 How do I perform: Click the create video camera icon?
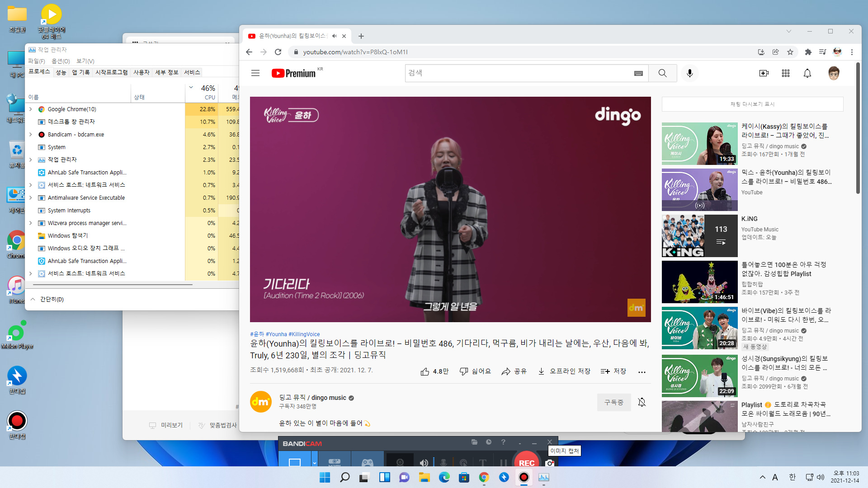coord(764,73)
